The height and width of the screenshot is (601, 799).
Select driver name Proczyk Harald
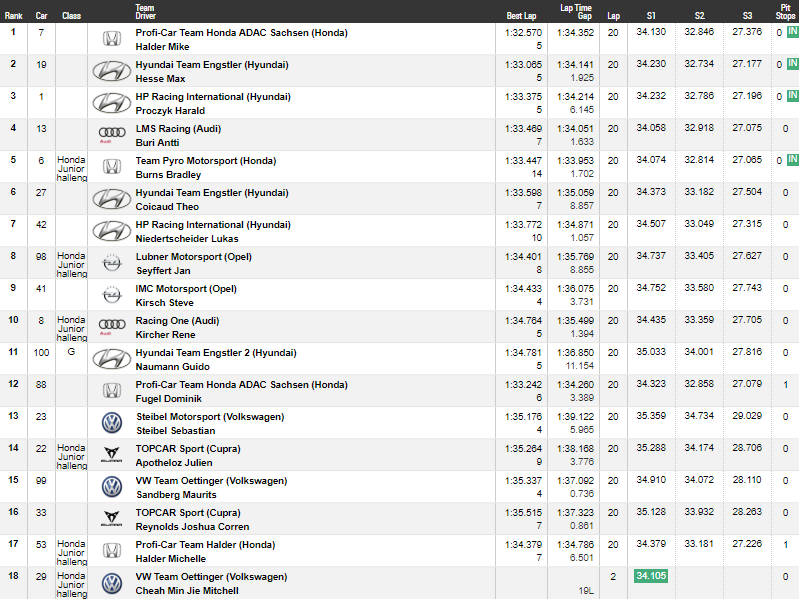(170, 111)
